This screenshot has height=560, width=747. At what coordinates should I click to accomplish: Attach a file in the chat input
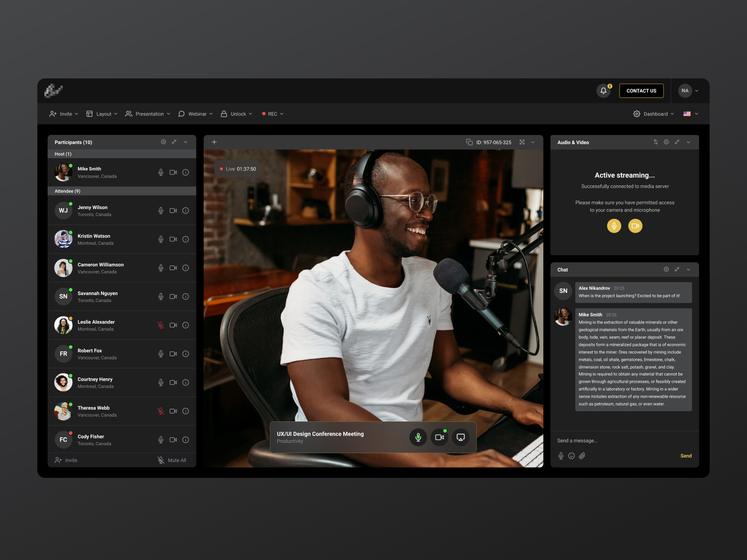tap(582, 456)
